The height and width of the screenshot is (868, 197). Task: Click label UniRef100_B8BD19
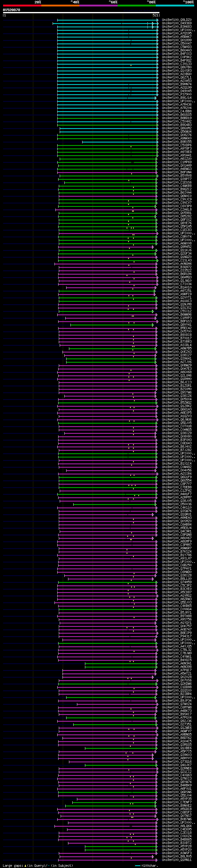177,118
